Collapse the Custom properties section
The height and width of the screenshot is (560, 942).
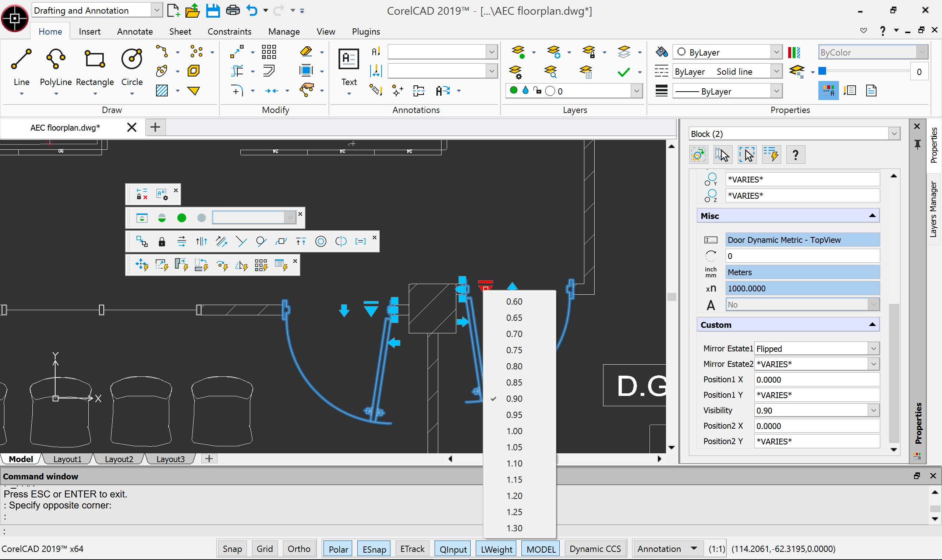(872, 325)
